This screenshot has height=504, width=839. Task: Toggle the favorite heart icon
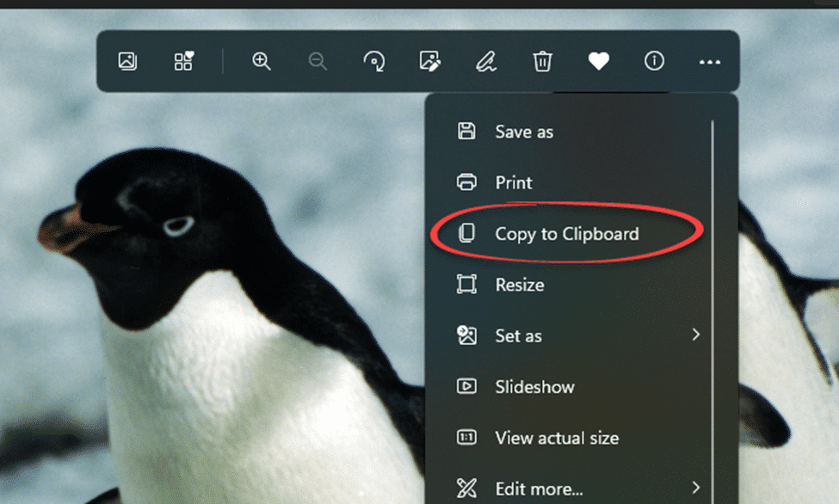598,61
